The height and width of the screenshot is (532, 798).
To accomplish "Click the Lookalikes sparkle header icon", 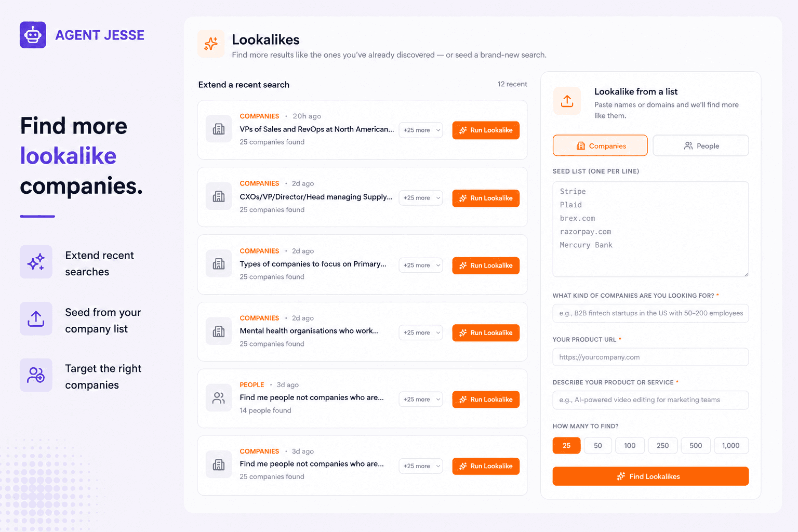I will (211, 44).
